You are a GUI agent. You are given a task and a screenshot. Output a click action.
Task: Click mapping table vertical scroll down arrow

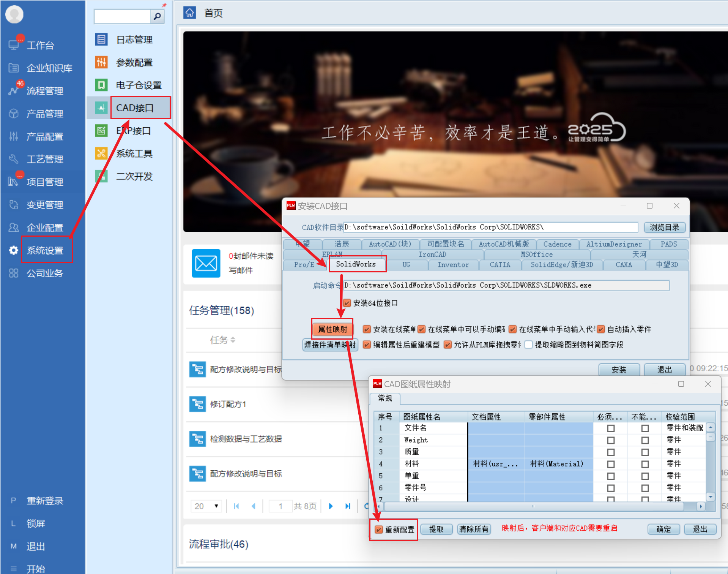[x=711, y=497]
